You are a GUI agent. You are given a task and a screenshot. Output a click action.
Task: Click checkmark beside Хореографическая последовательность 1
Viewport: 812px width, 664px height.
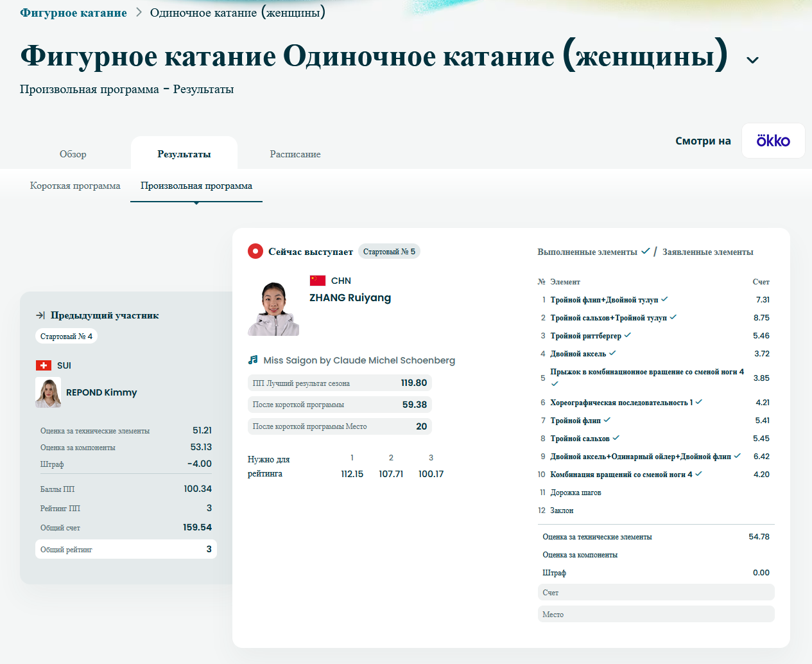point(699,402)
